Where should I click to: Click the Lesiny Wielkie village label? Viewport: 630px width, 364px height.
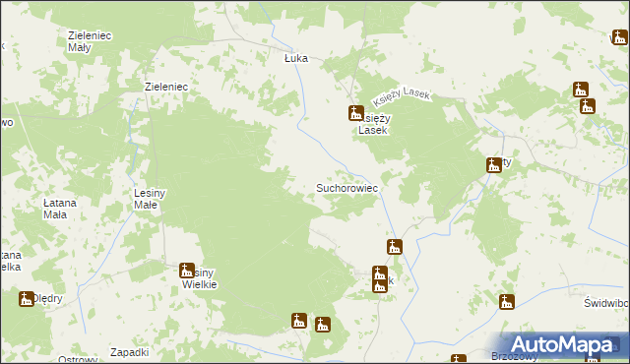(x=200, y=278)
